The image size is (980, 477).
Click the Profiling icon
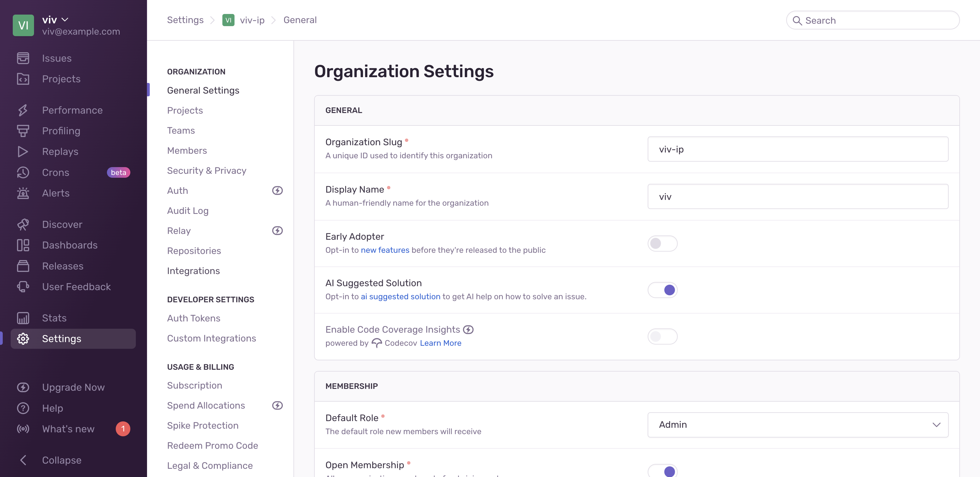pyautogui.click(x=23, y=131)
